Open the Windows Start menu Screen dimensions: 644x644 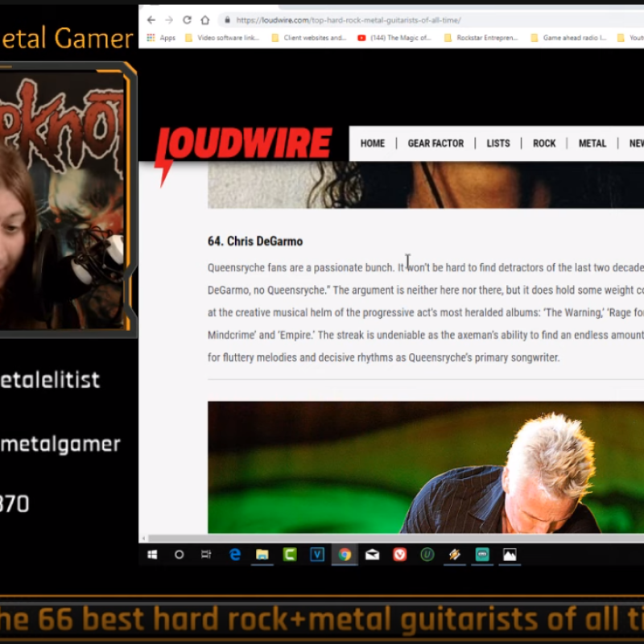tap(152, 555)
